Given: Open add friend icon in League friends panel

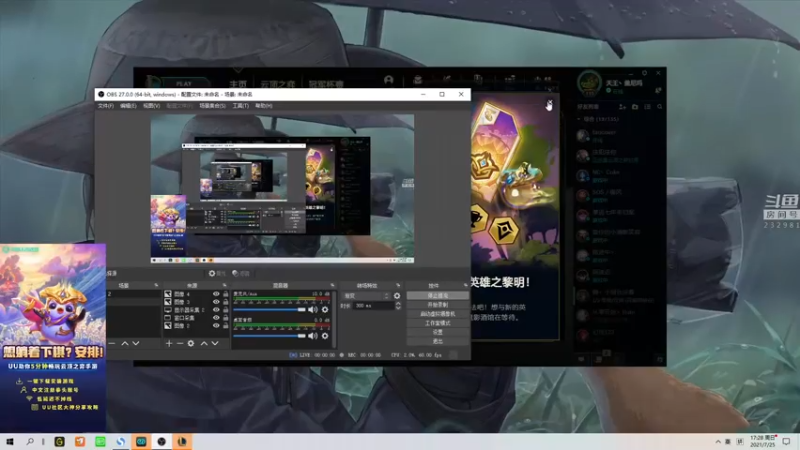Looking at the screenshot, I should [622, 107].
